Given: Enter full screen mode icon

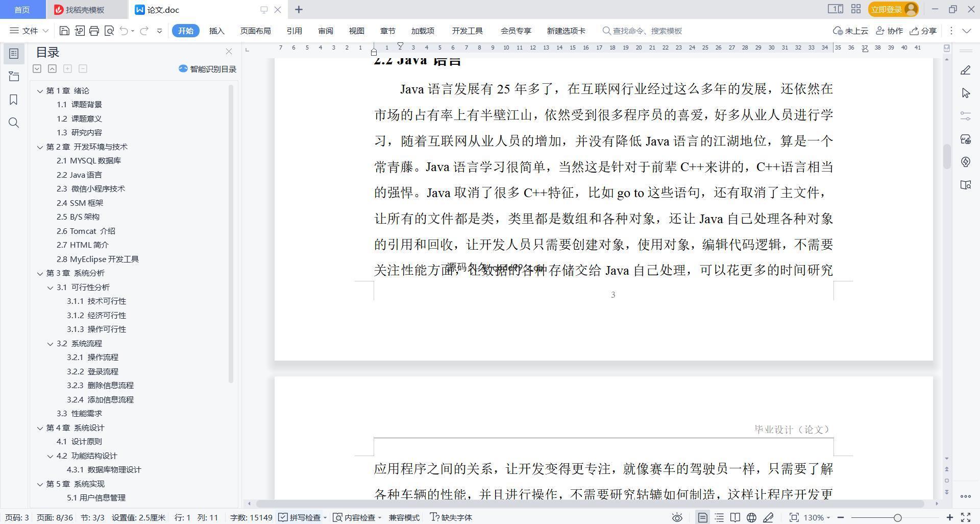Looking at the screenshot, I should click(966, 517).
